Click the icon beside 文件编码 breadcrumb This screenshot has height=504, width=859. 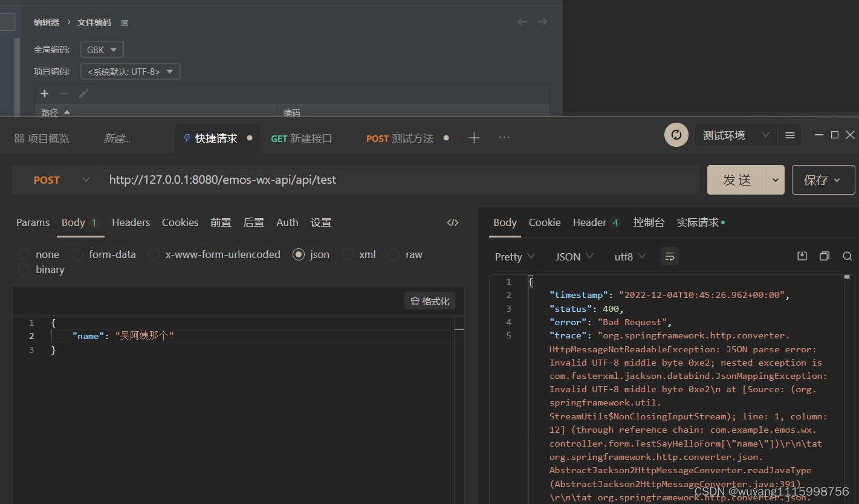point(125,23)
